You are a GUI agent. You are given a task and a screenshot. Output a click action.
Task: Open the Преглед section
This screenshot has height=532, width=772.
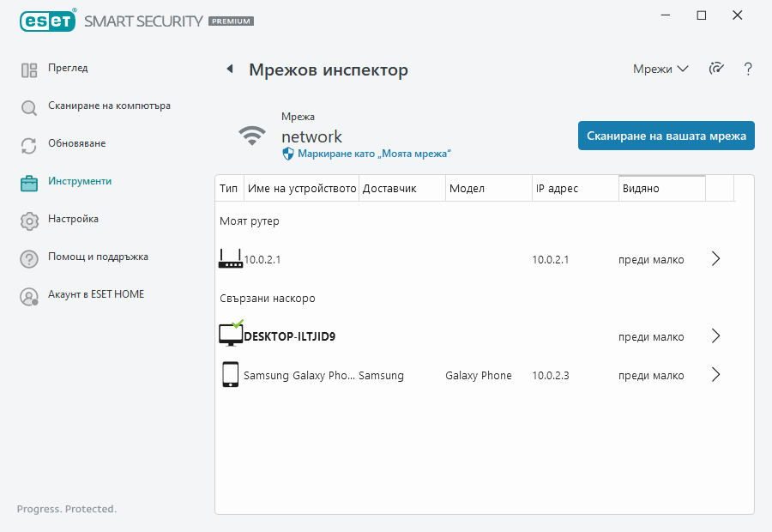click(68, 69)
